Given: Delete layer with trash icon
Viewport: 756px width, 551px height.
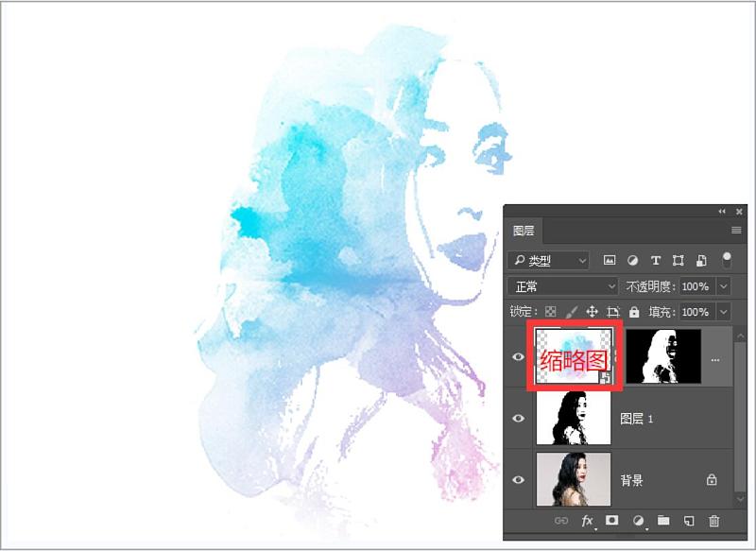Looking at the screenshot, I should click(714, 521).
